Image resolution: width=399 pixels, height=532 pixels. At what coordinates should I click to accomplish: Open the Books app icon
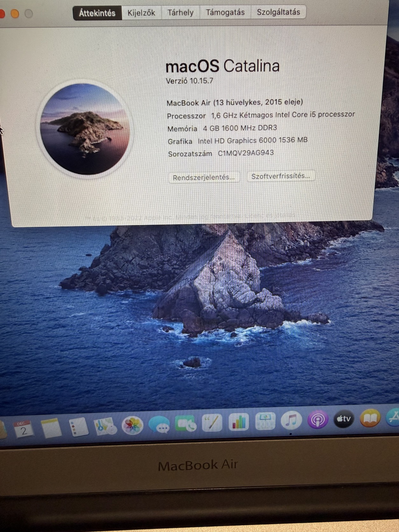[370, 418]
